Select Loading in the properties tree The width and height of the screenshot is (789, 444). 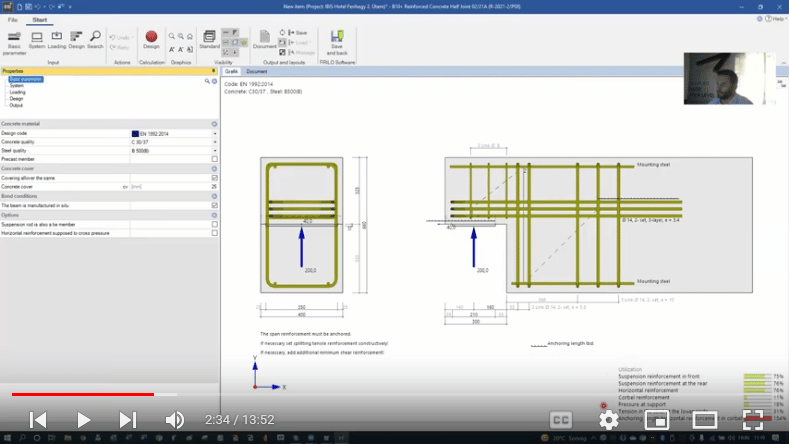17,92
